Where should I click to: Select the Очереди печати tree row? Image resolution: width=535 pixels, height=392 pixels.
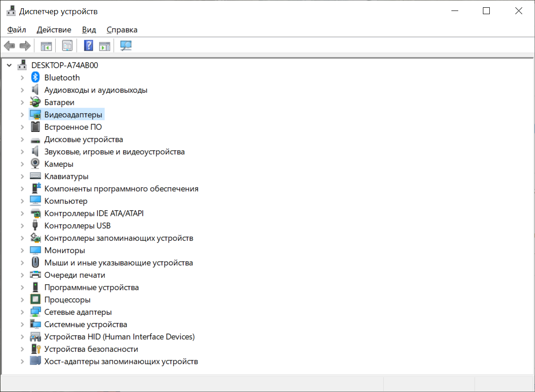click(x=75, y=275)
